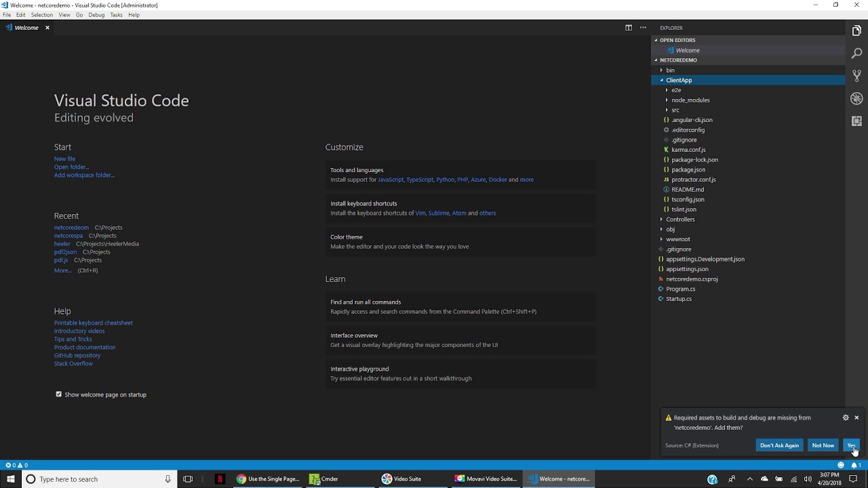Open the Explorer view in activity bar
This screenshot has width=868, height=488.
tap(856, 30)
